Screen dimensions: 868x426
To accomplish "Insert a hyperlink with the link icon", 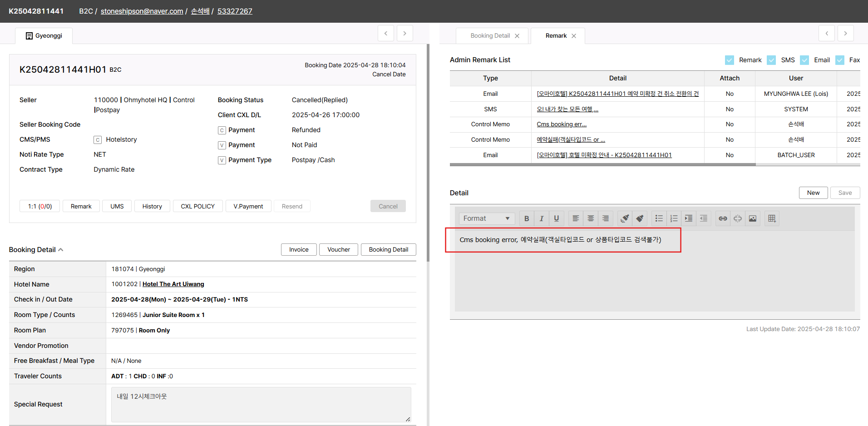I will coord(723,218).
